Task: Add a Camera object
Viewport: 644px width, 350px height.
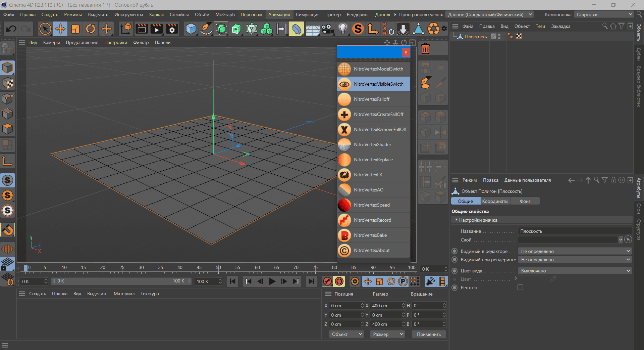Action: [327, 29]
